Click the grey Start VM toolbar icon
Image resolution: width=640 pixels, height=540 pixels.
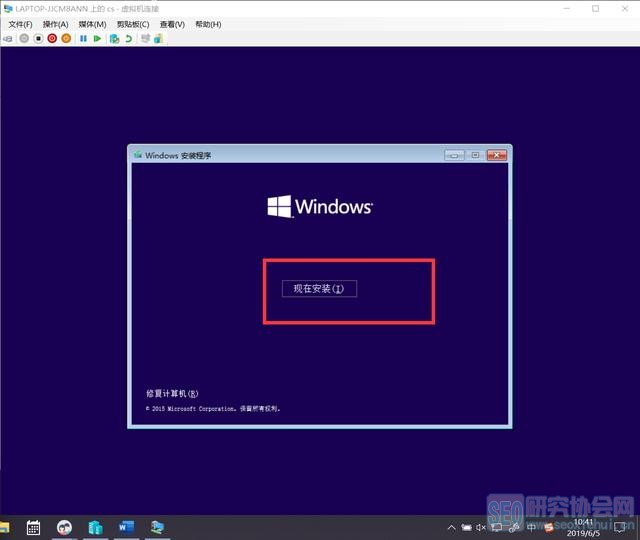24,38
